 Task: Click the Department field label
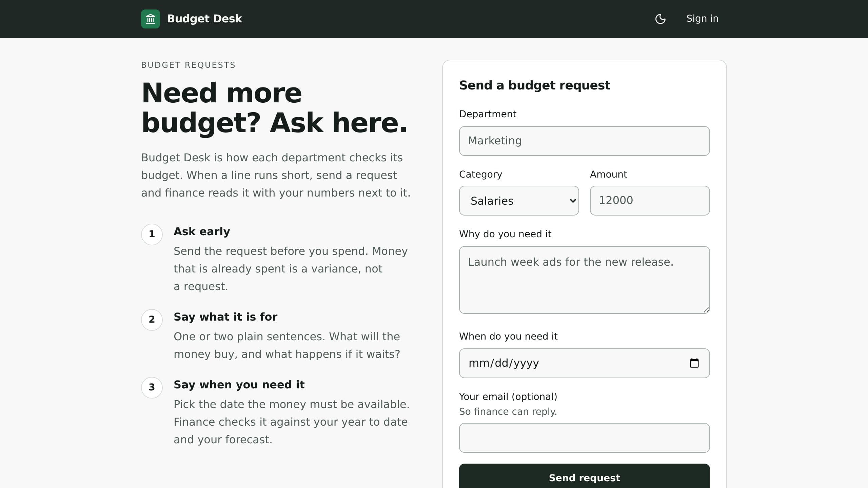coord(488,114)
